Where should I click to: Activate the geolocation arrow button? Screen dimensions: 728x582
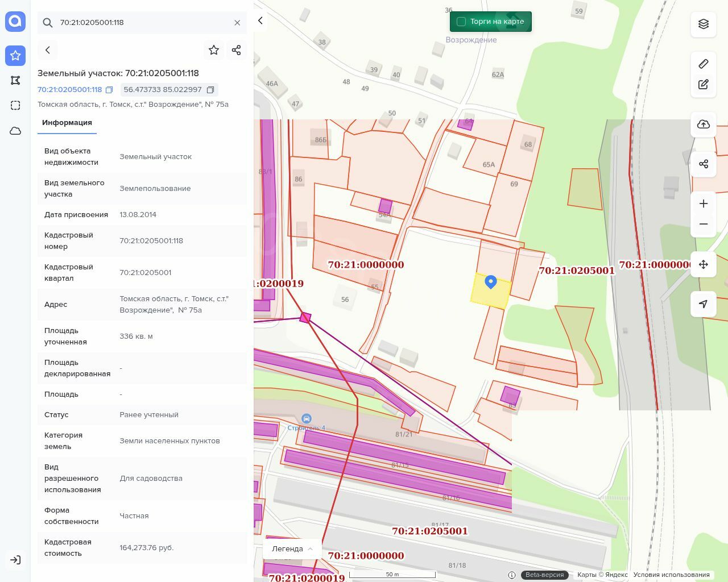tap(704, 304)
